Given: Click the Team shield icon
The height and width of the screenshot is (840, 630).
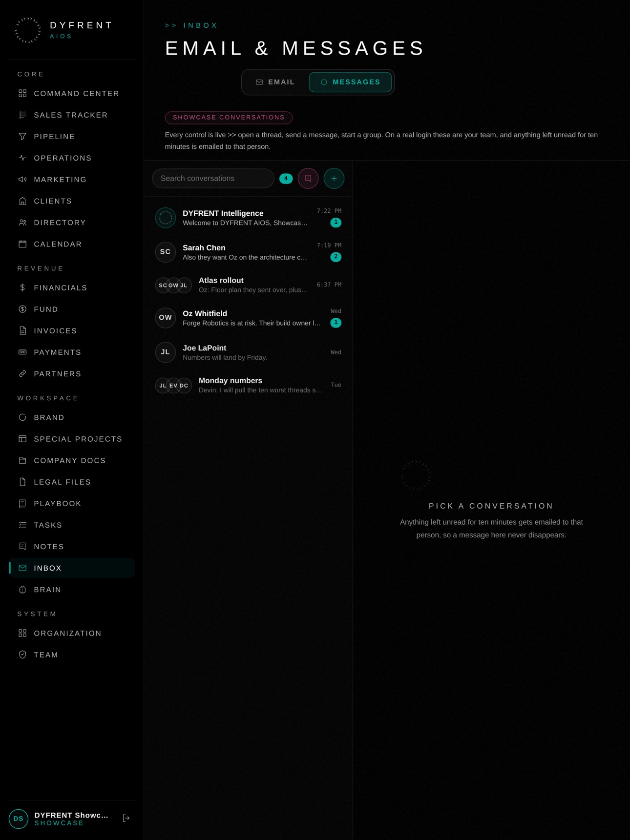Looking at the screenshot, I should (22, 655).
